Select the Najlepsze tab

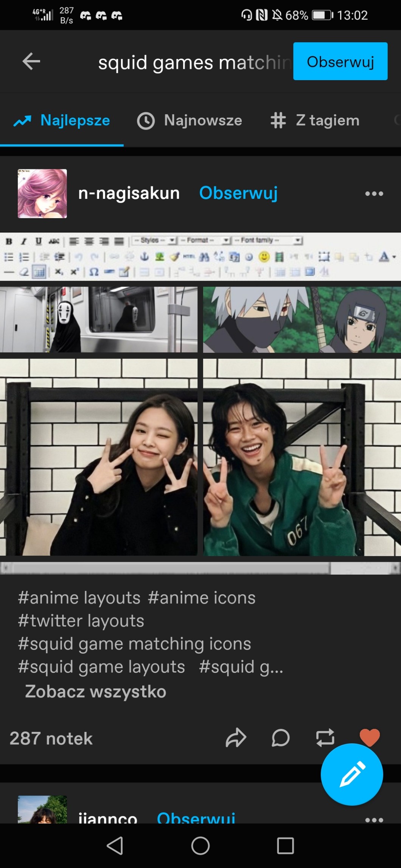tap(62, 121)
